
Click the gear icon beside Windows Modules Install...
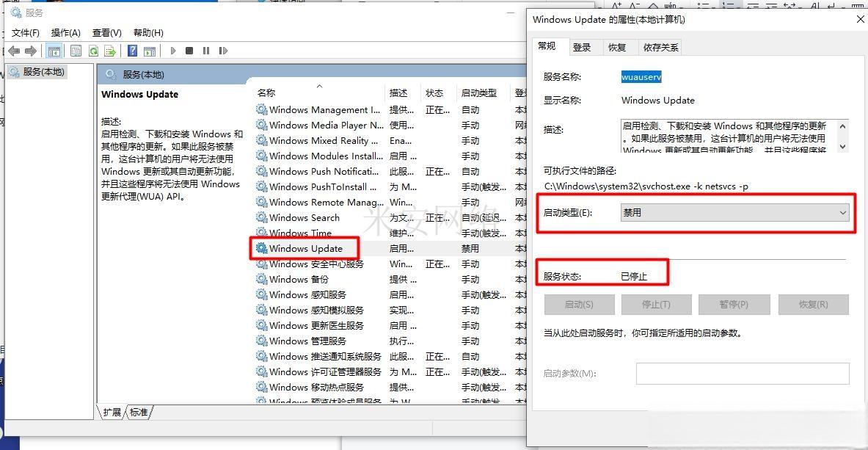click(x=261, y=156)
